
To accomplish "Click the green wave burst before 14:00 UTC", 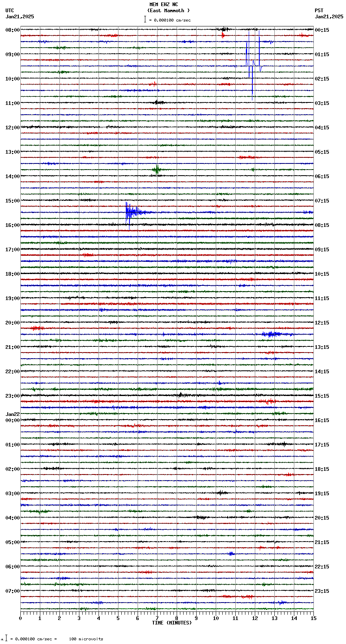I will coord(157,170).
